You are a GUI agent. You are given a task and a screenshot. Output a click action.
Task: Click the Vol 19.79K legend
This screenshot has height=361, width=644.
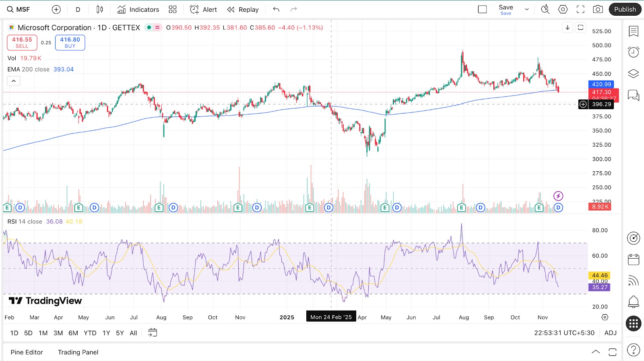(24, 58)
